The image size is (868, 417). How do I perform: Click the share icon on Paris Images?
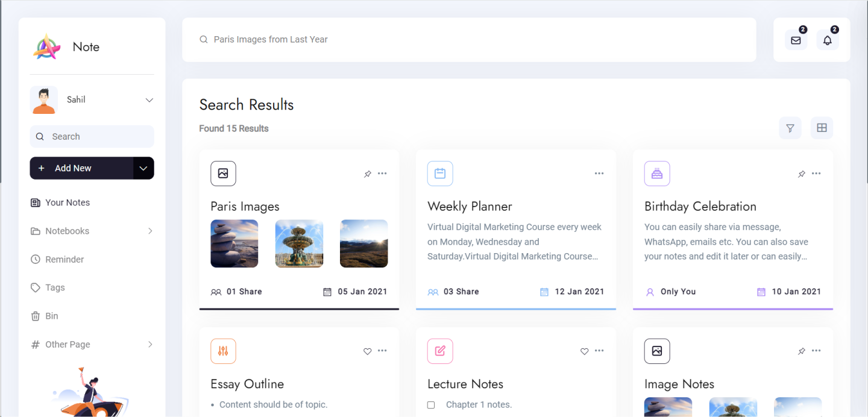(x=216, y=292)
